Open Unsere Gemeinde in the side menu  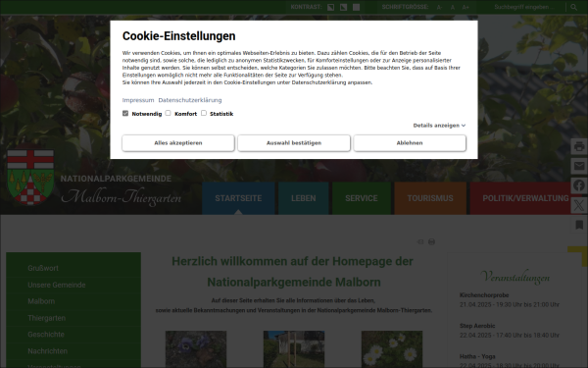click(57, 285)
